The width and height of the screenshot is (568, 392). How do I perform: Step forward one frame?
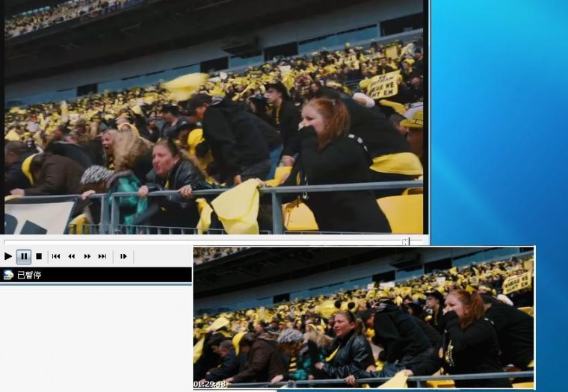point(123,256)
